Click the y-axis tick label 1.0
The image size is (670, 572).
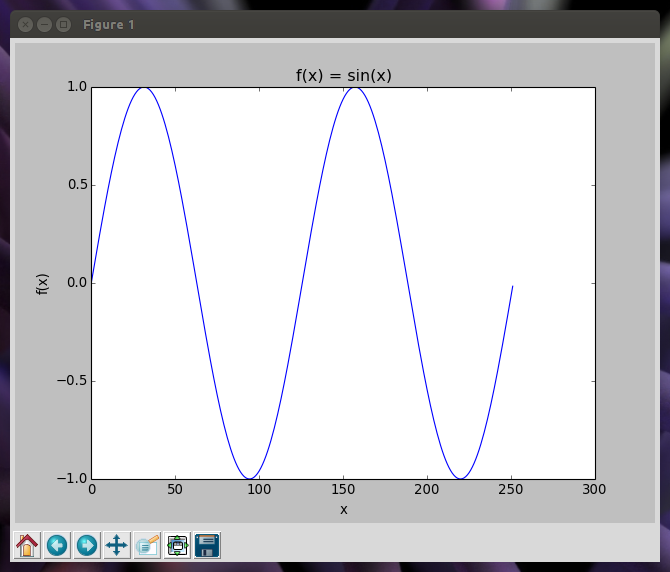tap(77, 87)
